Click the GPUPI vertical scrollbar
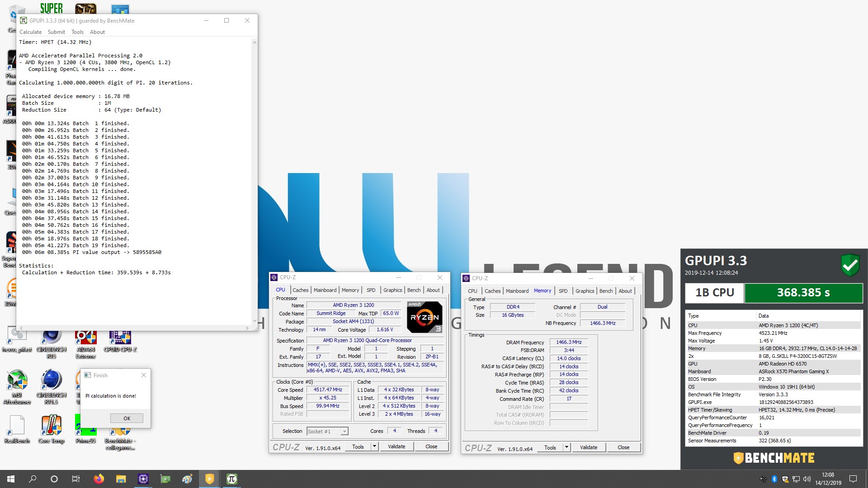This screenshot has height=488, width=868. [255, 181]
